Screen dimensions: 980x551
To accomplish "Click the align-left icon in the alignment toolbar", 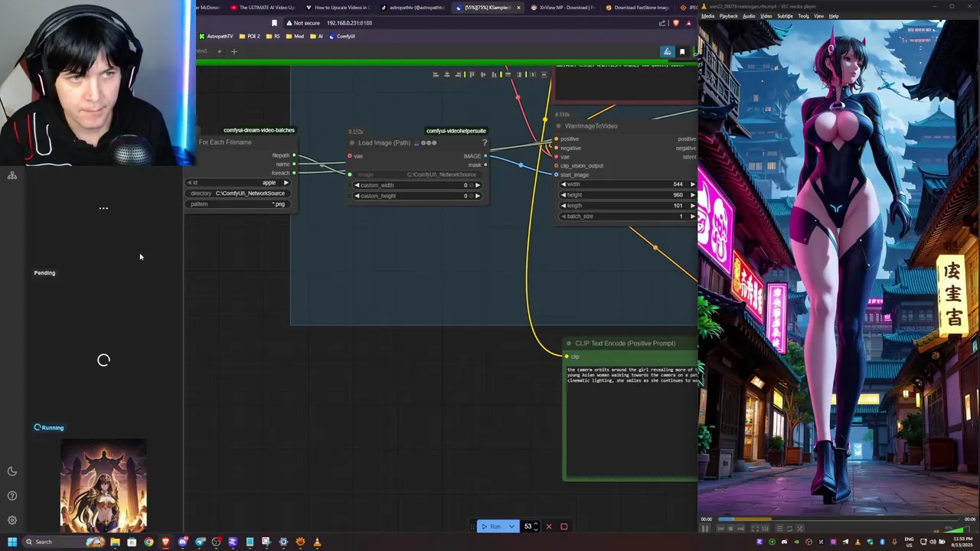I will point(436,74).
